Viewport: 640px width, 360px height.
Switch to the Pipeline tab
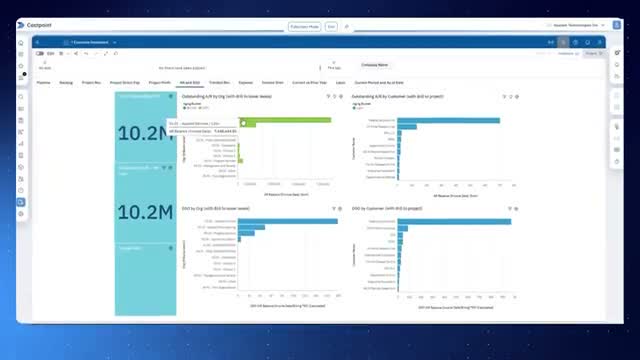pyautogui.click(x=44, y=82)
